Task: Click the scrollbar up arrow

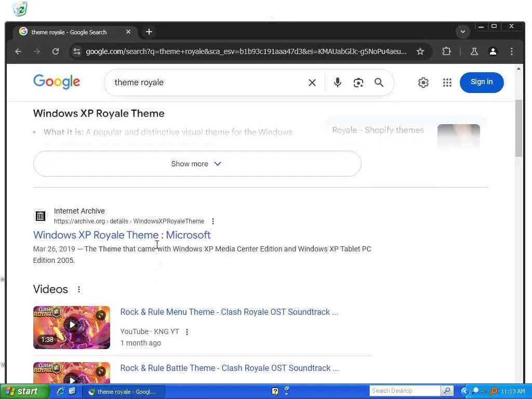Action: click(518, 69)
